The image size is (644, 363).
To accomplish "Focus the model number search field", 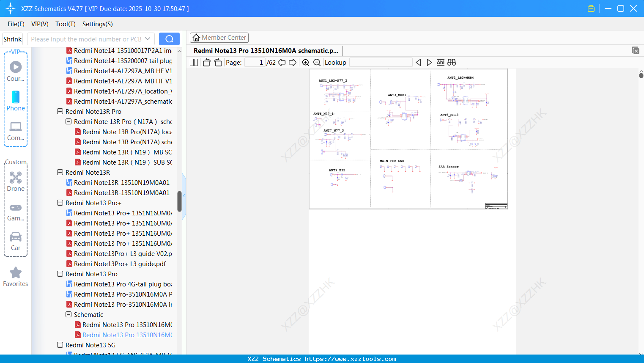I will tap(86, 39).
